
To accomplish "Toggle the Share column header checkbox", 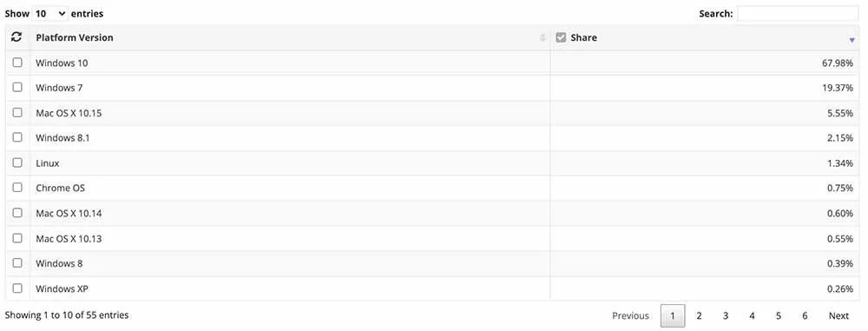I will pyautogui.click(x=561, y=37).
